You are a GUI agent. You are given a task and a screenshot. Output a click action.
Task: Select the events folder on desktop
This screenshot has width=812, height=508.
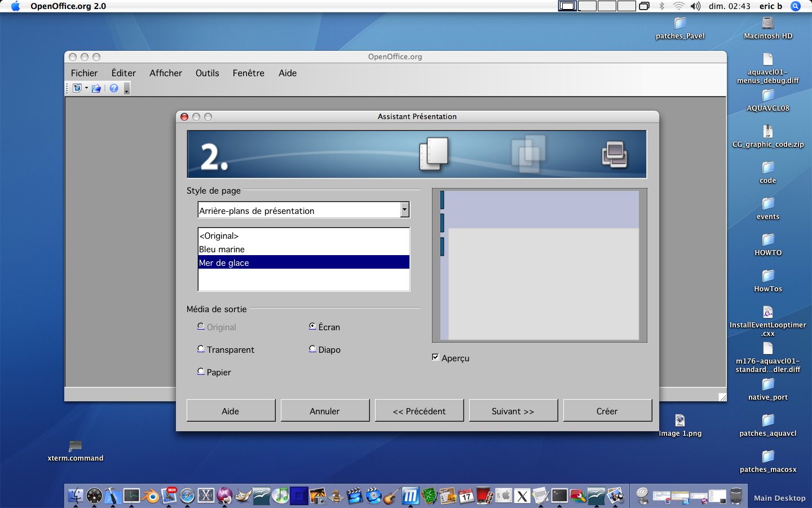pos(768,203)
